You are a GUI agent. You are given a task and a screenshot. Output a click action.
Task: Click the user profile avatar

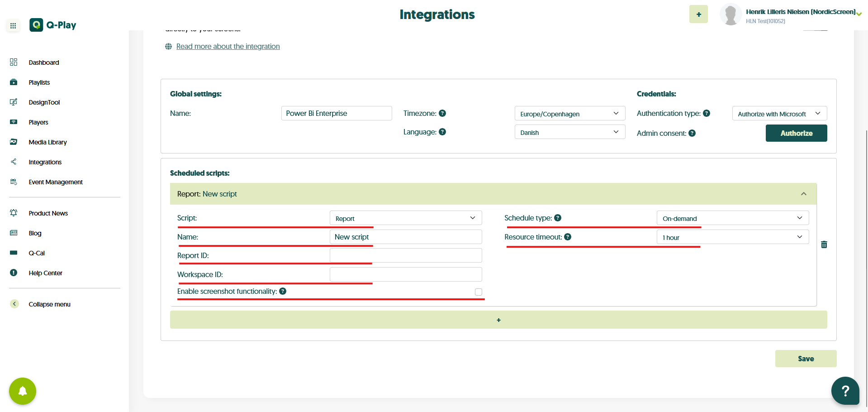[730, 14]
